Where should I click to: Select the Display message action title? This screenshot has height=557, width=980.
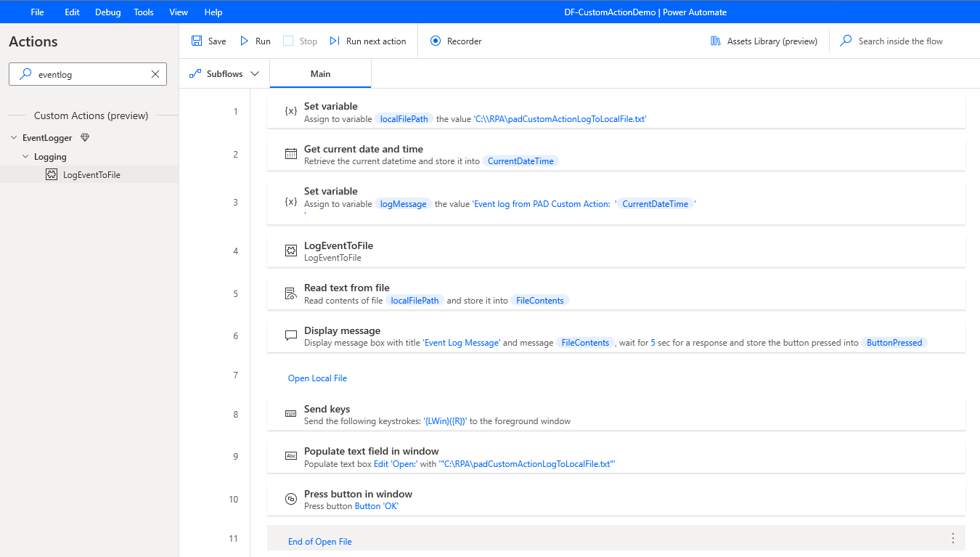click(343, 330)
